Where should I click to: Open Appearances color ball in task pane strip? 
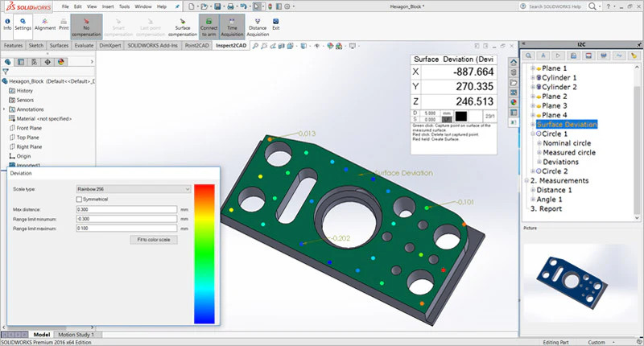click(514, 102)
